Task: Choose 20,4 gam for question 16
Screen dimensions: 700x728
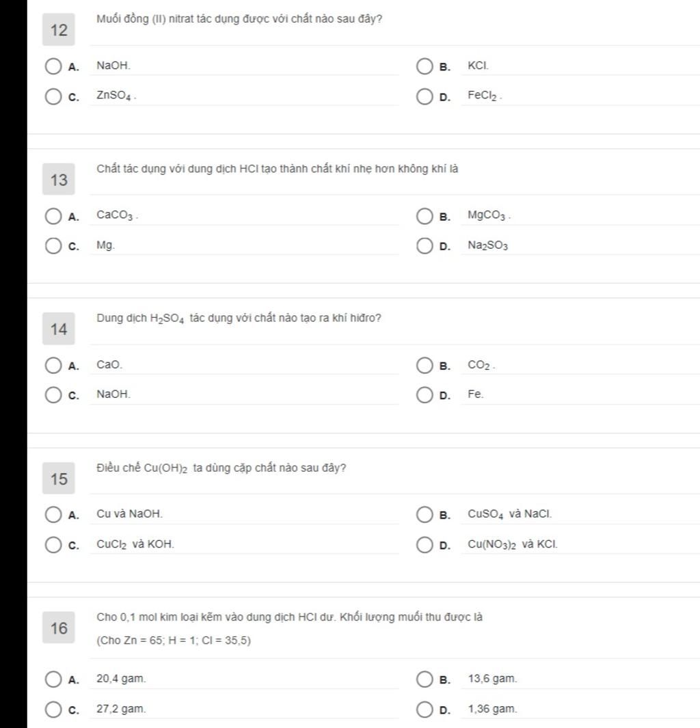Action: pyautogui.click(x=53, y=679)
